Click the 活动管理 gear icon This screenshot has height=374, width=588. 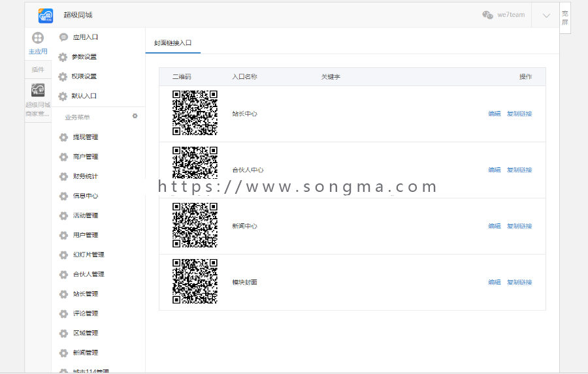(64, 215)
